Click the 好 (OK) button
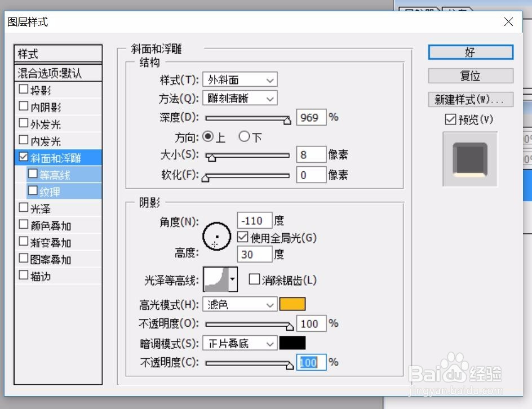This screenshot has width=532, height=409. coord(471,52)
